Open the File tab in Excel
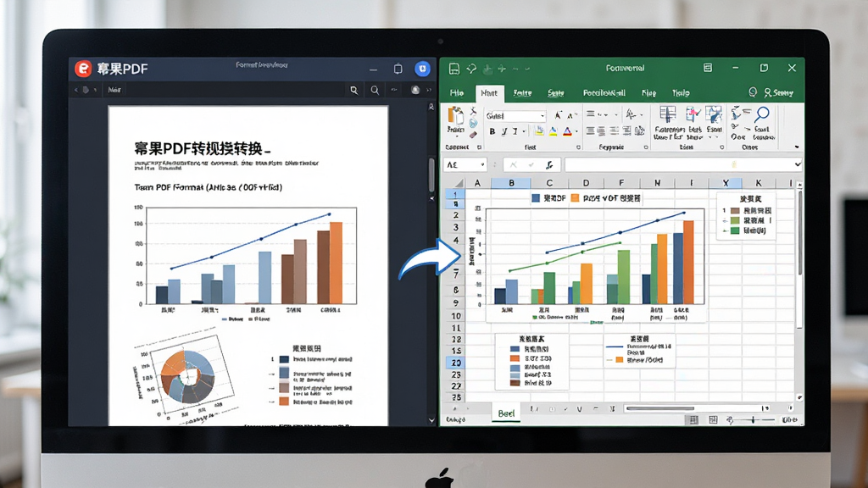 point(457,93)
